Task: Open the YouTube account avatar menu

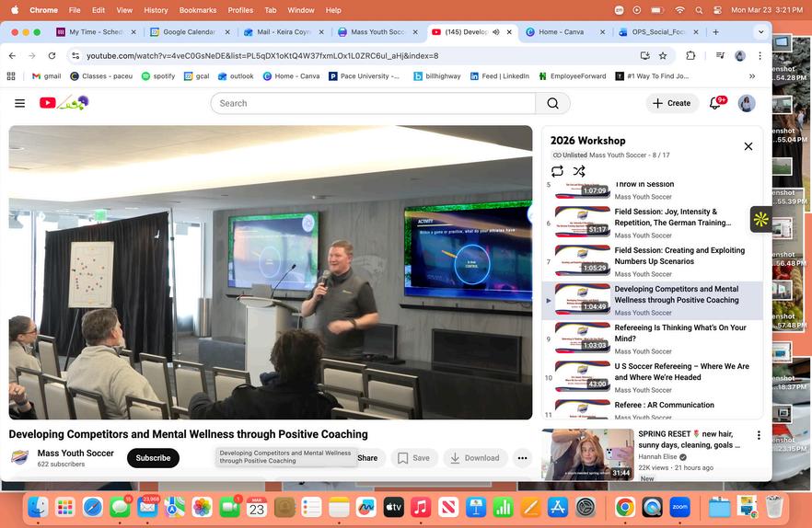Action: tap(747, 103)
